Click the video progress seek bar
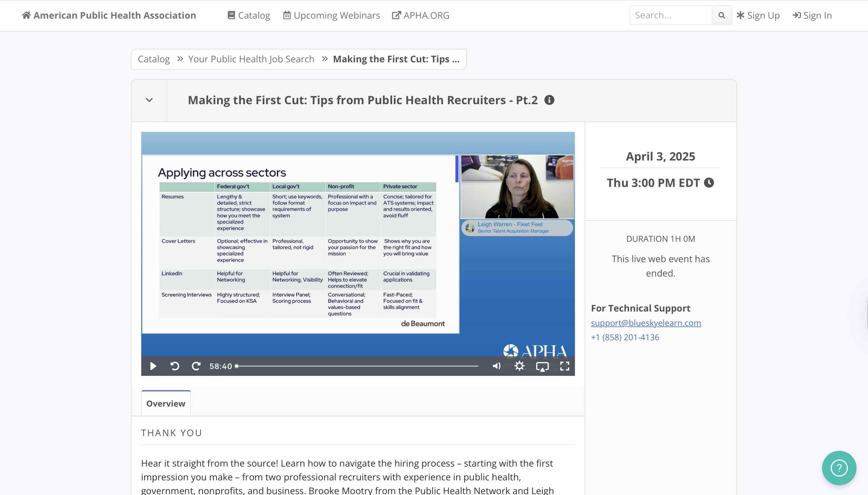This screenshot has width=868, height=495. pos(357,366)
